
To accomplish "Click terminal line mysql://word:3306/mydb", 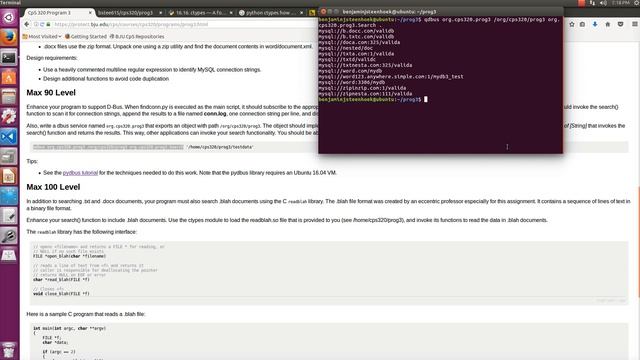I will 352,82.
